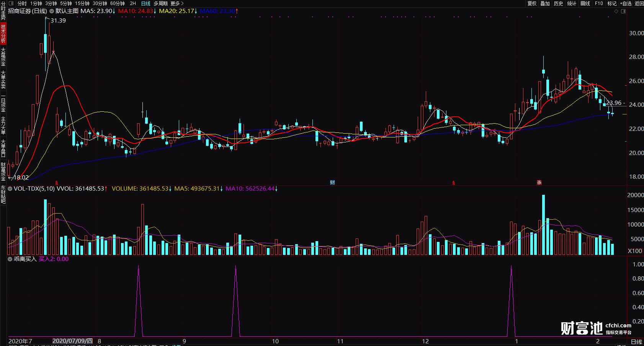This screenshot has width=644, height=346.
Task: Open 统计 statistics
Action: (572, 3)
